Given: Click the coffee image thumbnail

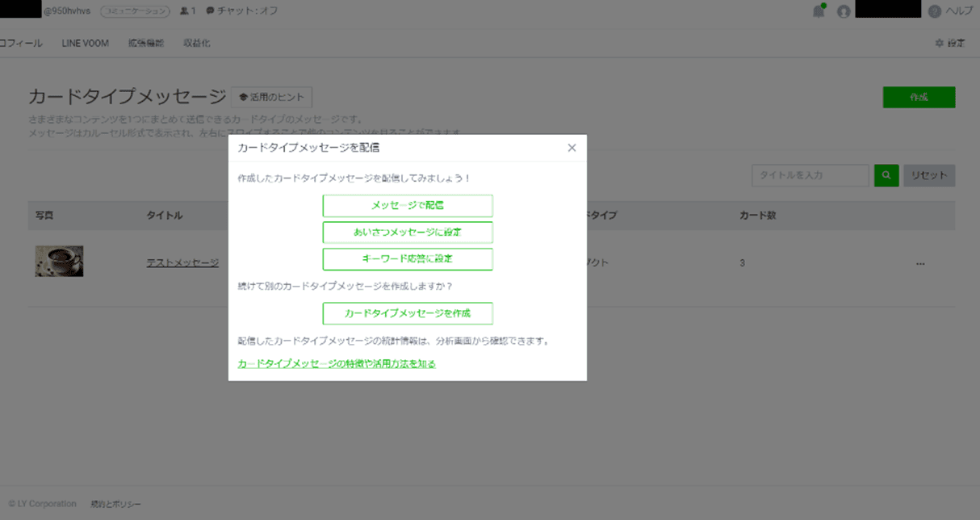Looking at the screenshot, I should (57, 261).
